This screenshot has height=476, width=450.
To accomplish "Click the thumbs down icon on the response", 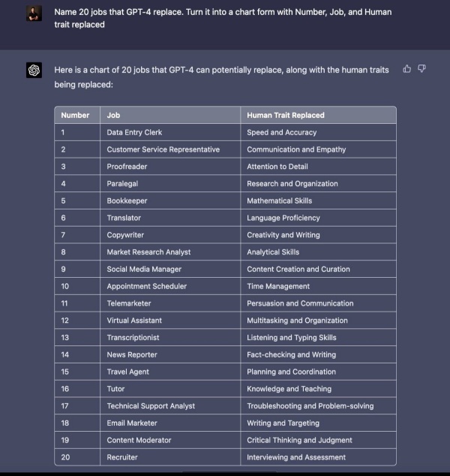I will click(x=421, y=69).
